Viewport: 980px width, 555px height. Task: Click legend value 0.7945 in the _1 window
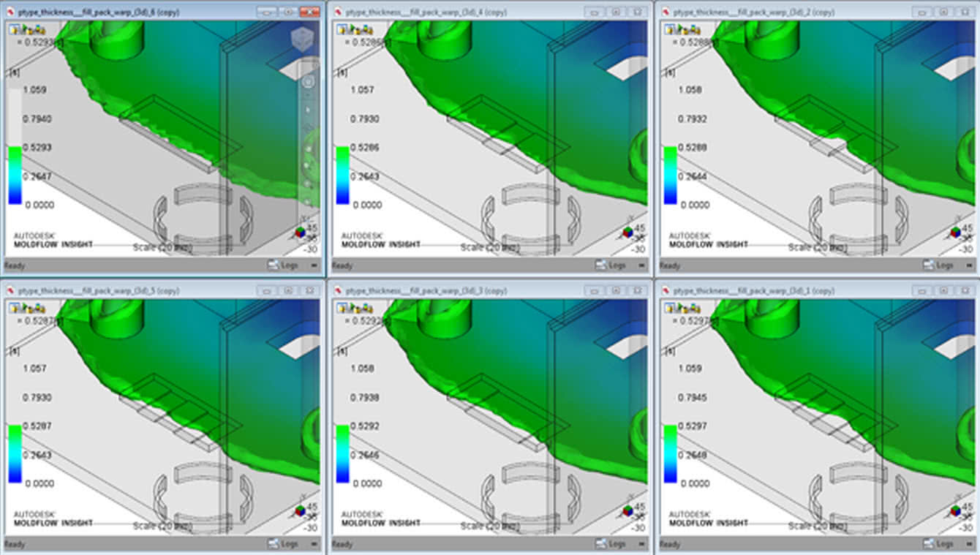[693, 397]
